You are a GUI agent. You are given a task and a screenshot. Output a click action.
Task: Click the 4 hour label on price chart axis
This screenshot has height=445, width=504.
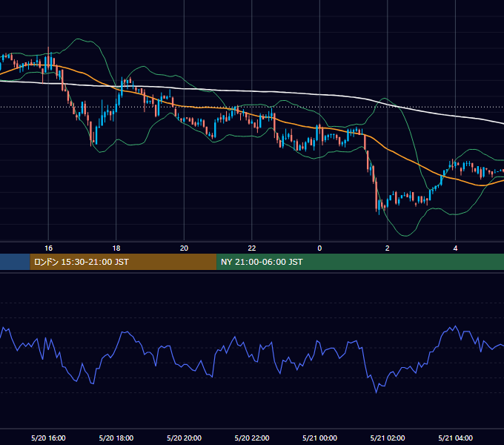coord(455,248)
